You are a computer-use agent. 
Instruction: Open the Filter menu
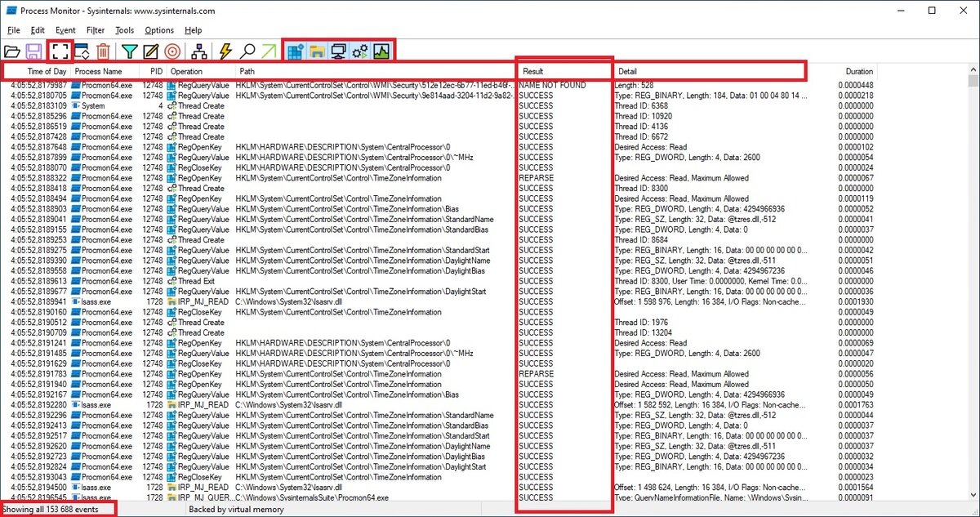pos(96,30)
